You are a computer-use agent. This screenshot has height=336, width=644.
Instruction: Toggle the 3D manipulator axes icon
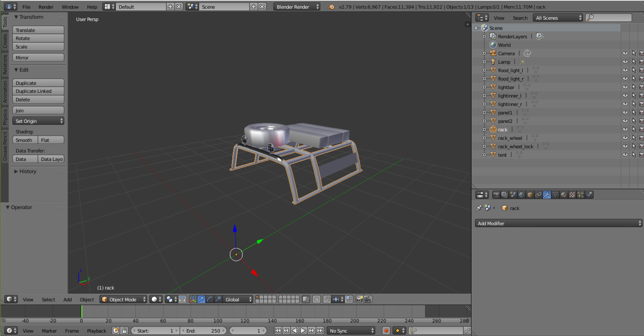pyautogui.click(x=193, y=299)
